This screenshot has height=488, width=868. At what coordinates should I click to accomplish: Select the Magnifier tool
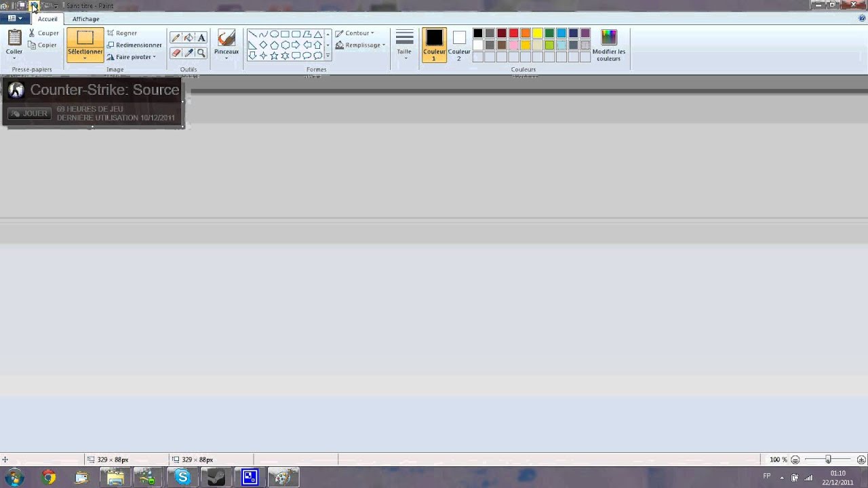(201, 53)
